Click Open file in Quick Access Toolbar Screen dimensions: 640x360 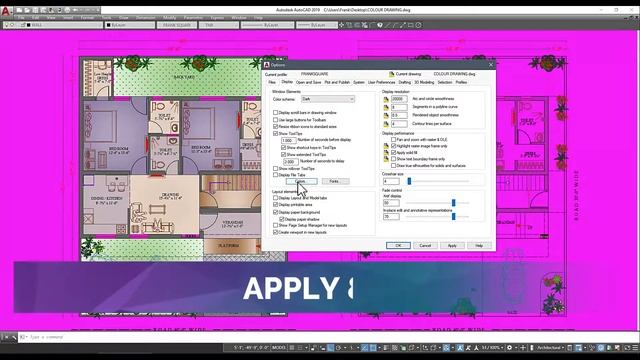pyautogui.click(x=27, y=10)
